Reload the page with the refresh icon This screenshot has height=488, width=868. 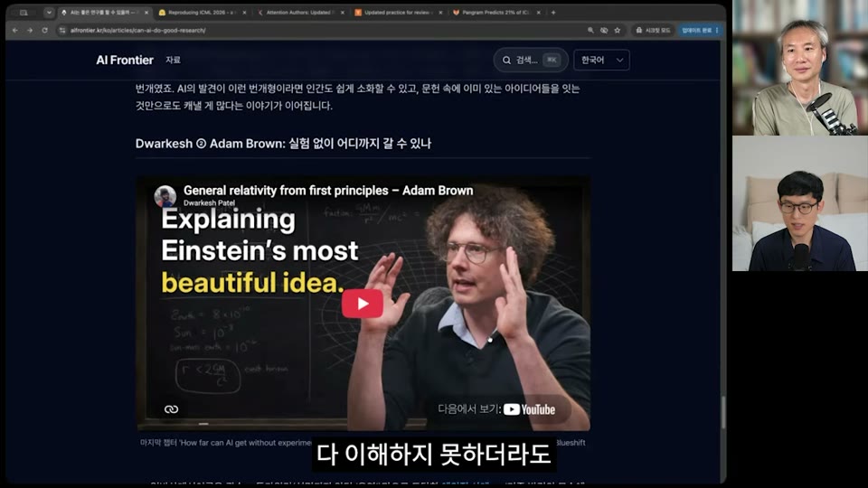[45, 31]
